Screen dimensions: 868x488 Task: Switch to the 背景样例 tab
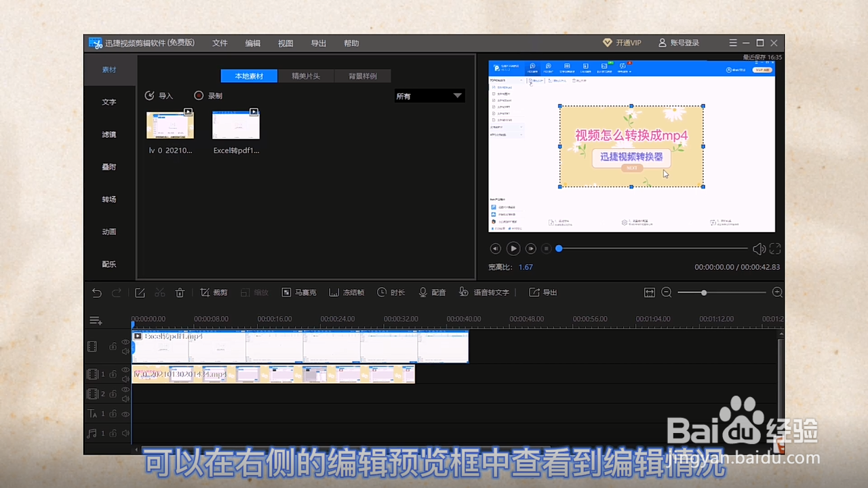tap(363, 76)
